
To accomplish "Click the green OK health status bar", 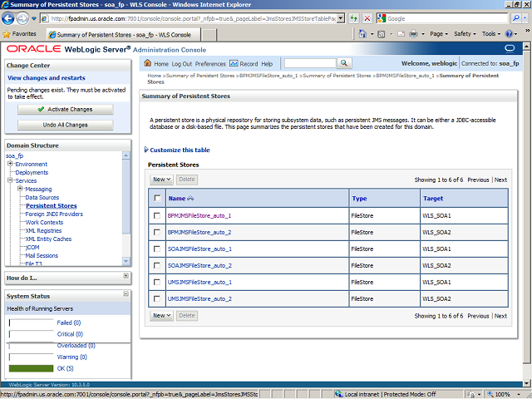I will tap(30, 368).
